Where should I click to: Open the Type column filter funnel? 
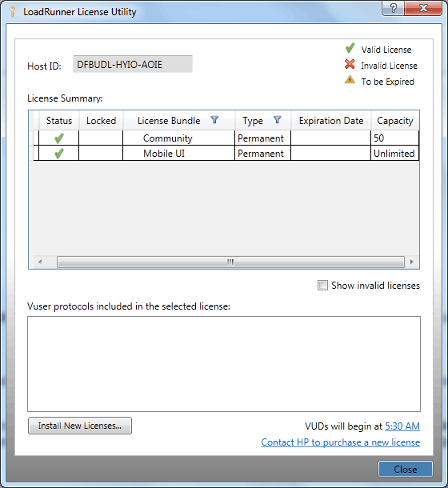[278, 120]
